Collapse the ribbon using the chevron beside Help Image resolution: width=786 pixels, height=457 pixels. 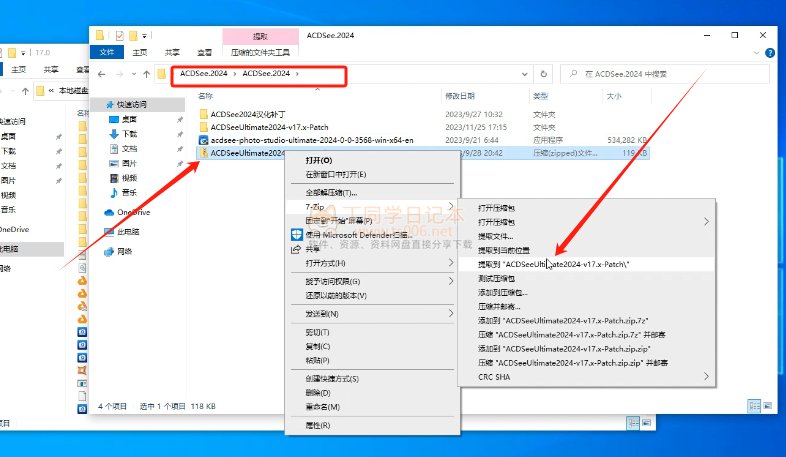point(756,53)
